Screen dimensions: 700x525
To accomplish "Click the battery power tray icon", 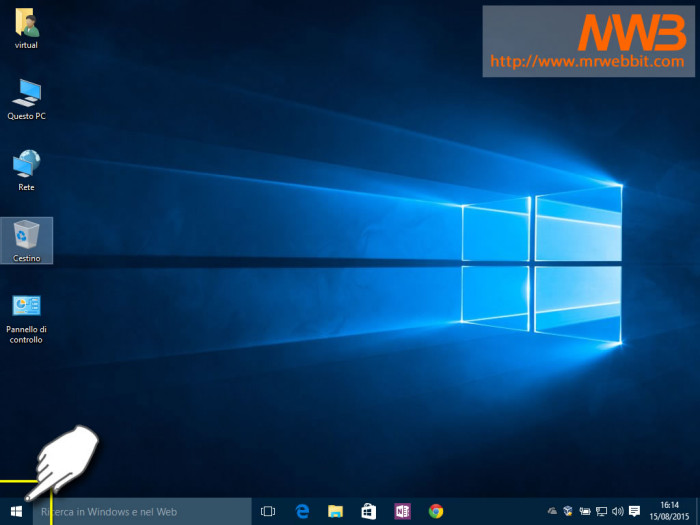I will click(x=585, y=511).
